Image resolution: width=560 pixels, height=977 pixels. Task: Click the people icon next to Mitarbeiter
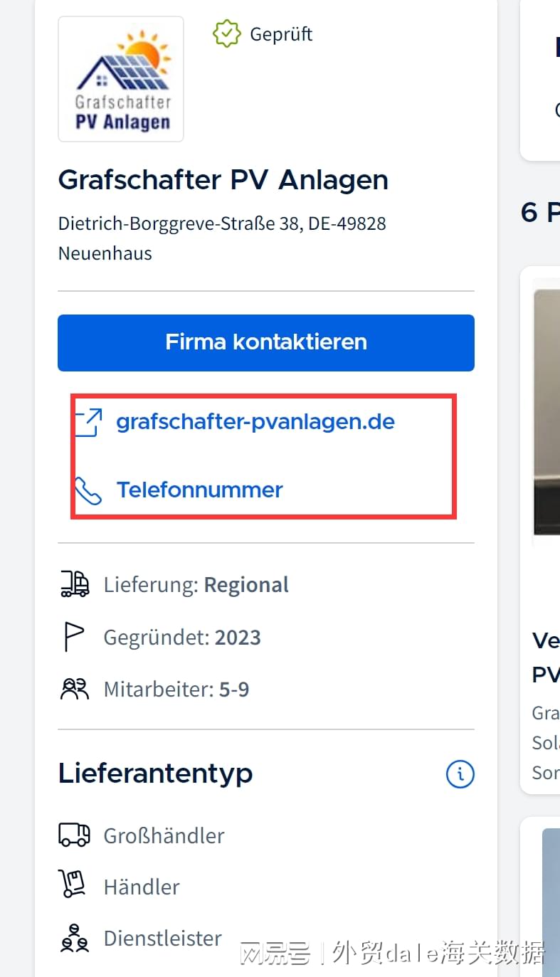(x=75, y=689)
